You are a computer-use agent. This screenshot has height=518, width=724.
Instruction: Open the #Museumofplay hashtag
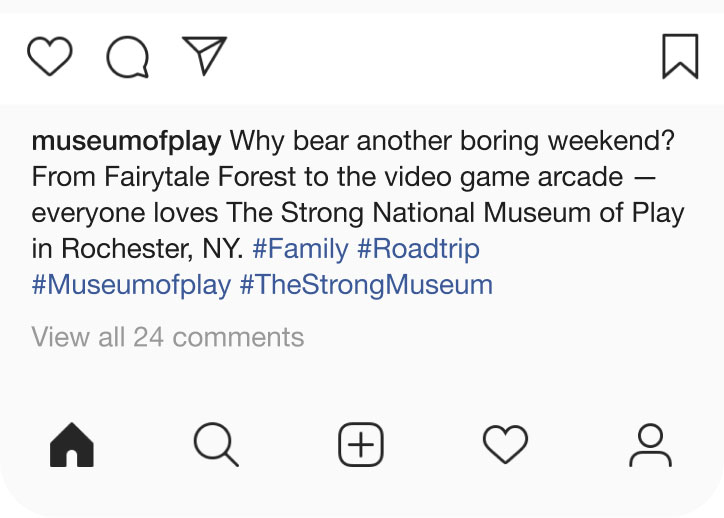coord(131,284)
